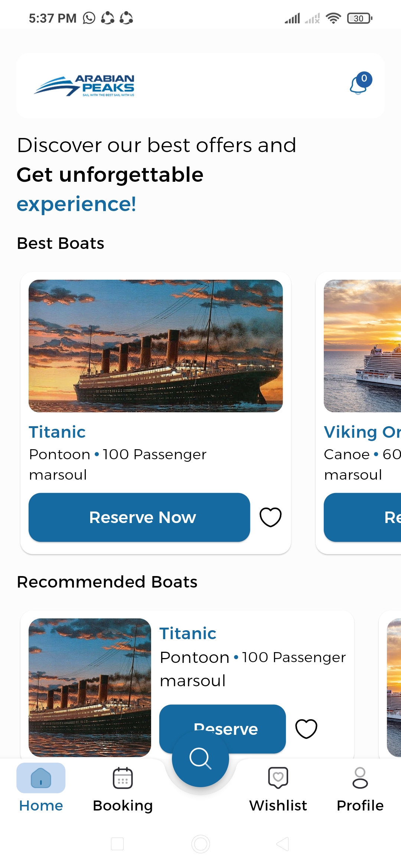The image size is (401, 868).
Task: Tap the Titanic title in Best Boats
Action: (57, 432)
